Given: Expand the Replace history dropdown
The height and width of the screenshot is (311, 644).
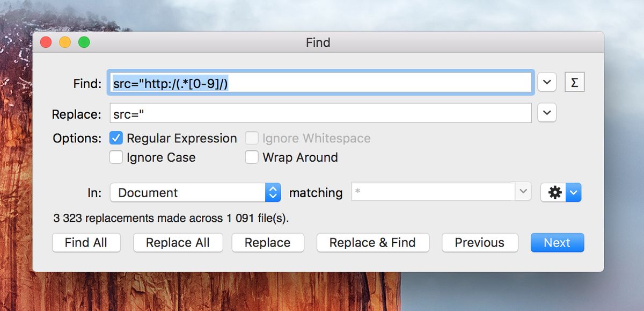Looking at the screenshot, I should coord(546,113).
